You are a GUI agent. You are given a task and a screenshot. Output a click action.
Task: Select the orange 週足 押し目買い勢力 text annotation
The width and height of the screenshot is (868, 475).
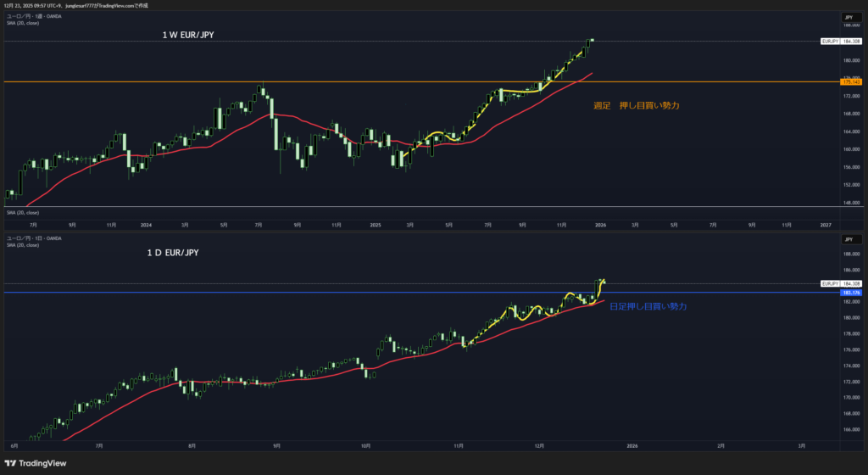click(636, 106)
